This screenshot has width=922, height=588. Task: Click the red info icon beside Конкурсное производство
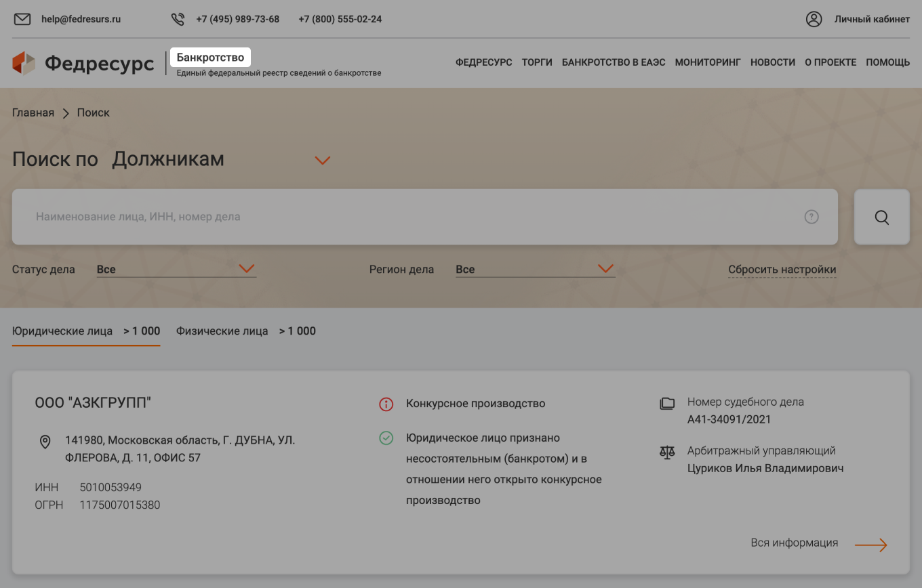pos(386,404)
